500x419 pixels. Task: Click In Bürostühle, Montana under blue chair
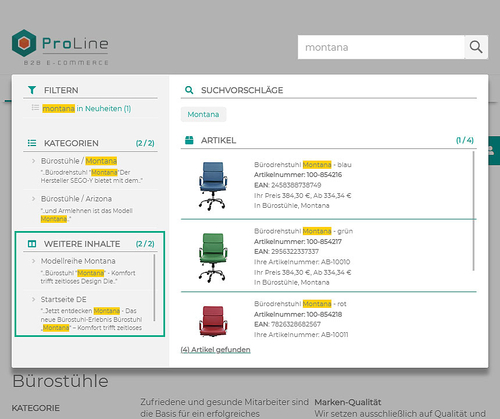292,206
